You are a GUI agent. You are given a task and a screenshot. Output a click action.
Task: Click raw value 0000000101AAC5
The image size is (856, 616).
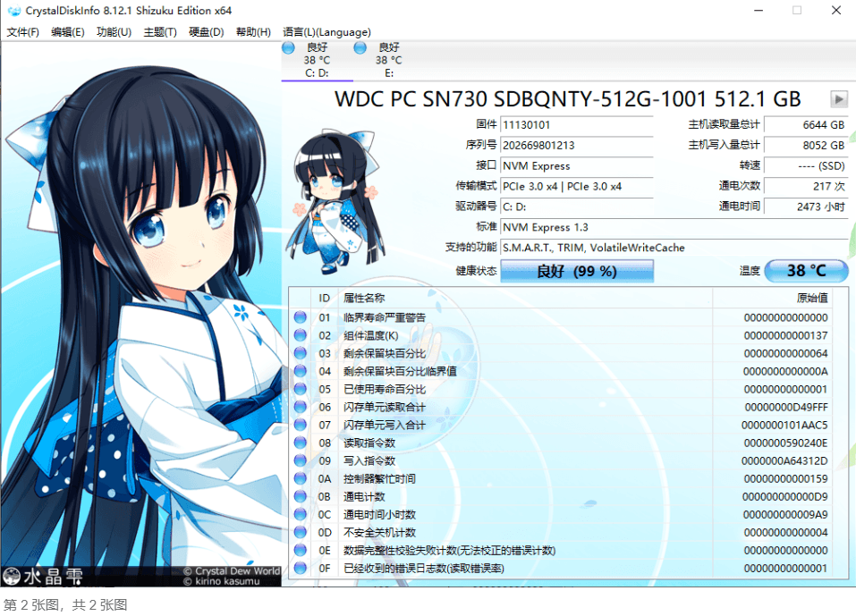click(x=784, y=425)
